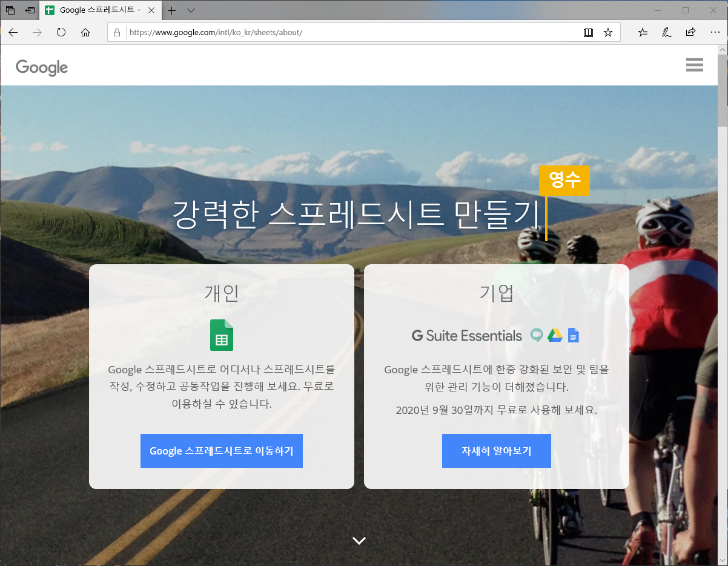Click the down chevron to scroll page
Screen dimensions: 728x566
point(359,541)
